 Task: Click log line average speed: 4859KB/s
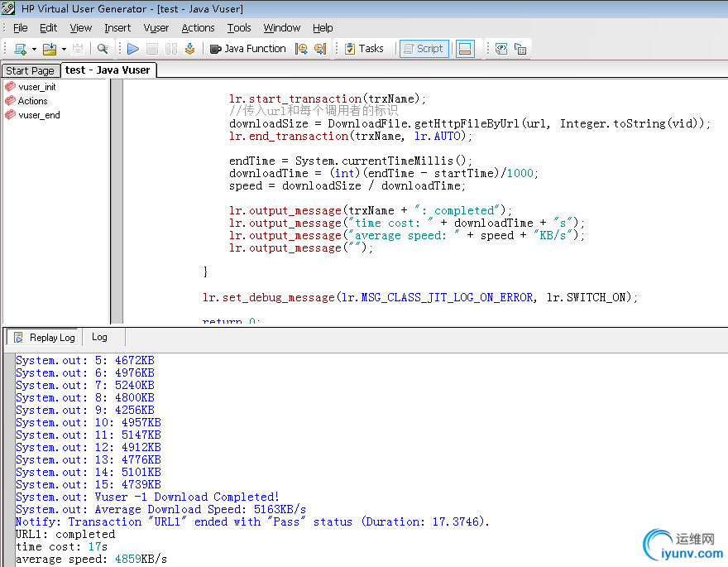91,560
